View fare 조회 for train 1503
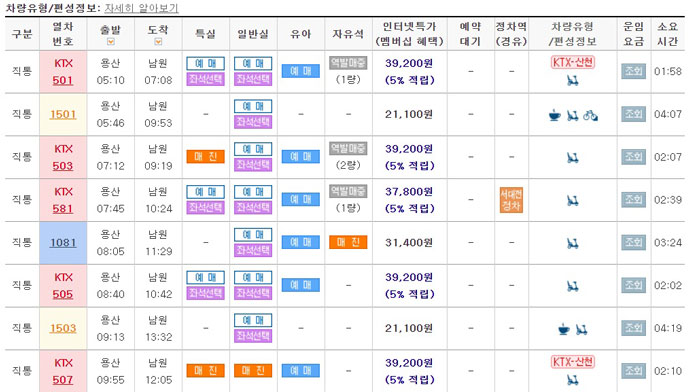Image resolution: width=700 pixels, height=392 pixels. pos(633,328)
